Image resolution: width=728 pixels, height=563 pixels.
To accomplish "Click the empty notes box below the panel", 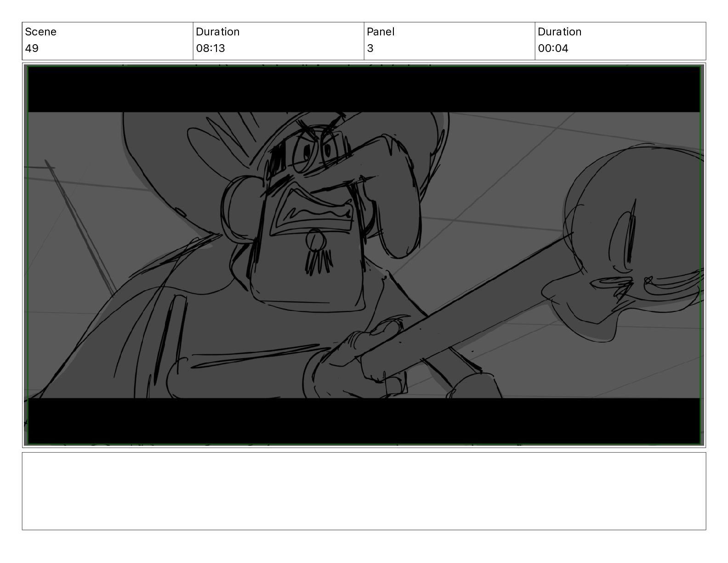I will pos(364,491).
